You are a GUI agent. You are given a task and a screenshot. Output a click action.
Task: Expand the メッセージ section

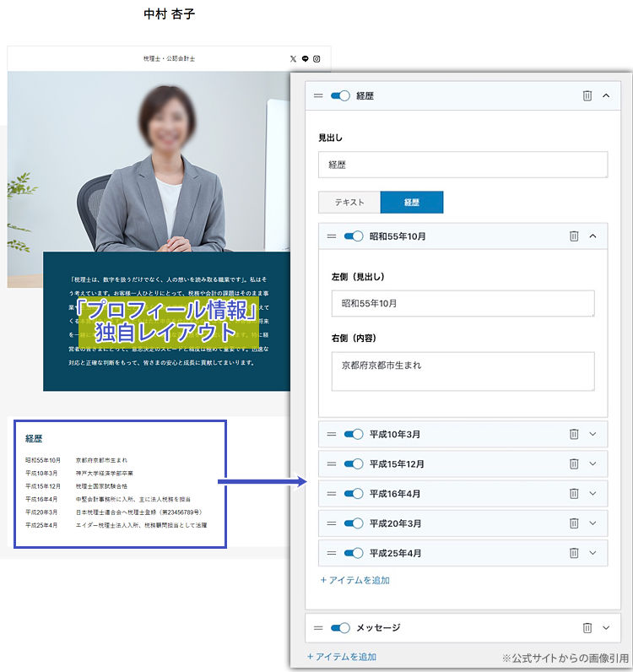(x=606, y=628)
